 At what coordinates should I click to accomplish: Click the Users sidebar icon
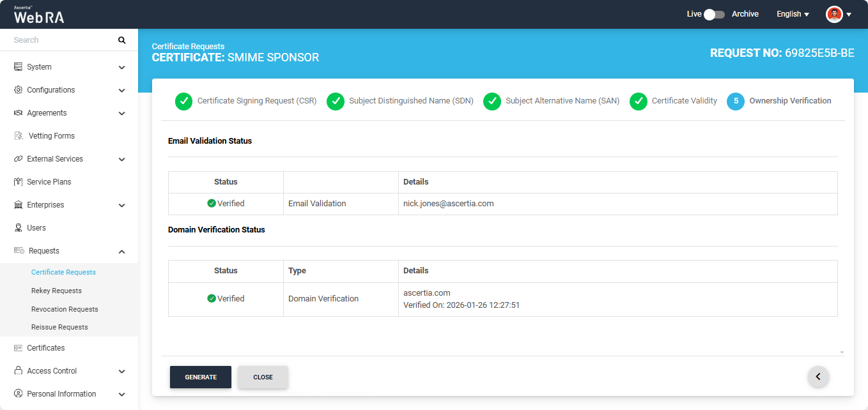coord(18,228)
